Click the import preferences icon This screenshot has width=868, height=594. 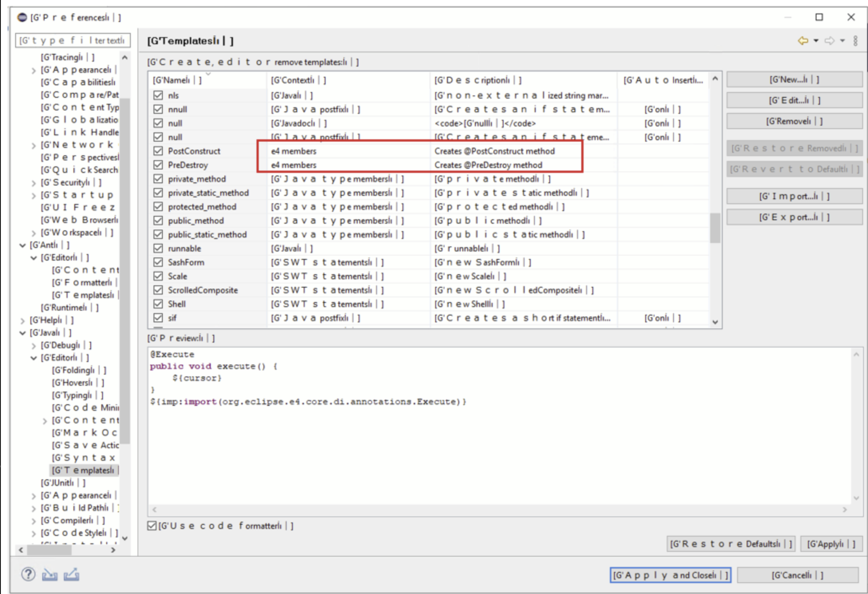coord(49,574)
